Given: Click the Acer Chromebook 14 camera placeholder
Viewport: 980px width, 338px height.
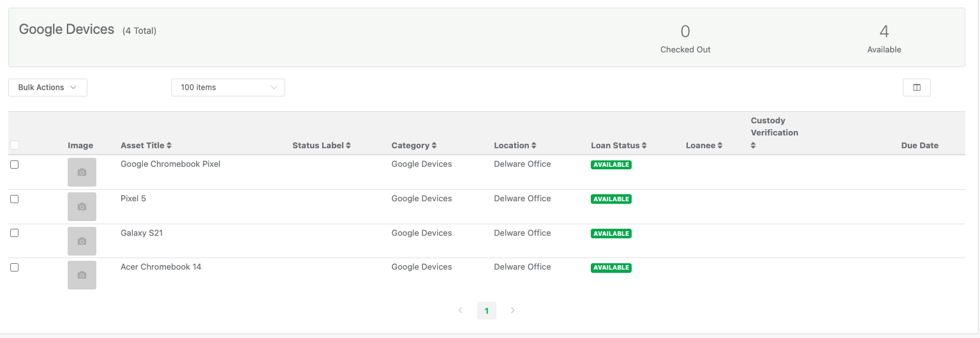Looking at the screenshot, I should click(x=82, y=275).
